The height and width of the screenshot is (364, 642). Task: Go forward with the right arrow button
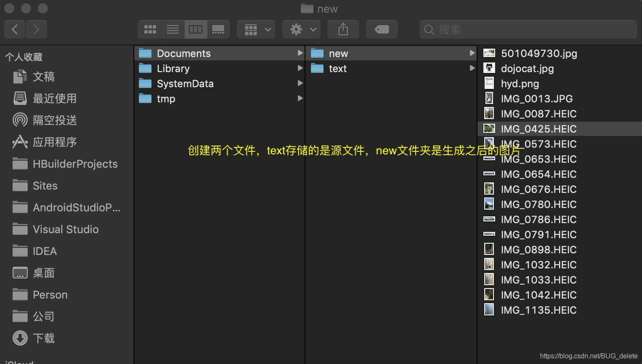click(x=37, y=29)
